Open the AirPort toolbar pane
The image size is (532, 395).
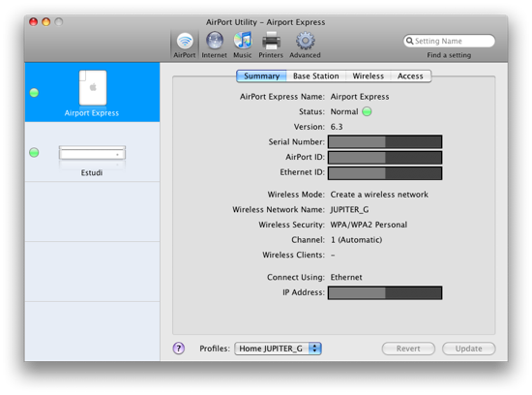click(x=185, y=45)
